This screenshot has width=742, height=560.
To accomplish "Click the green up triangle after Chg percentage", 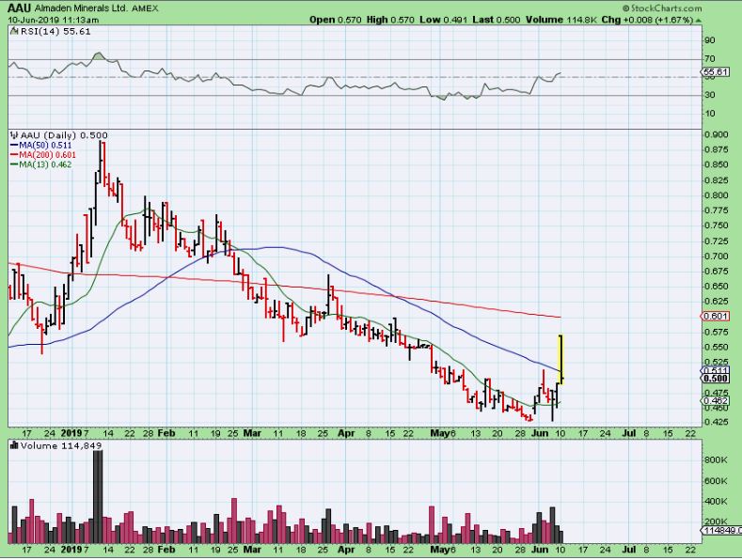I will point(699,21).
